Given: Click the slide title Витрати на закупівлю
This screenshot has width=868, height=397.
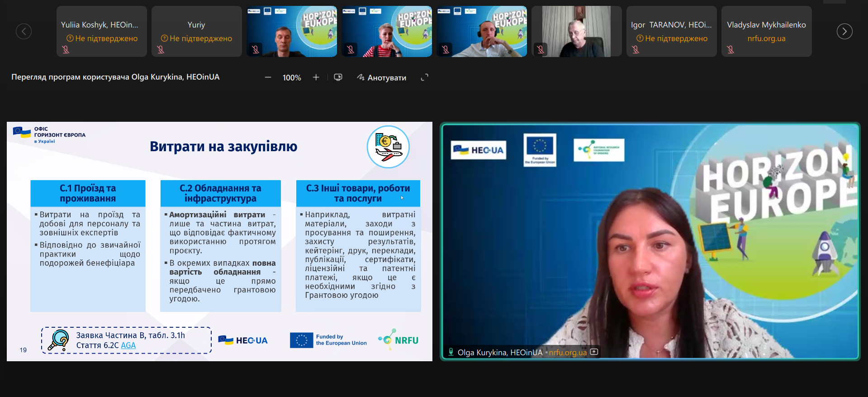Looking at the screenshot, I should tap(223, 146).
